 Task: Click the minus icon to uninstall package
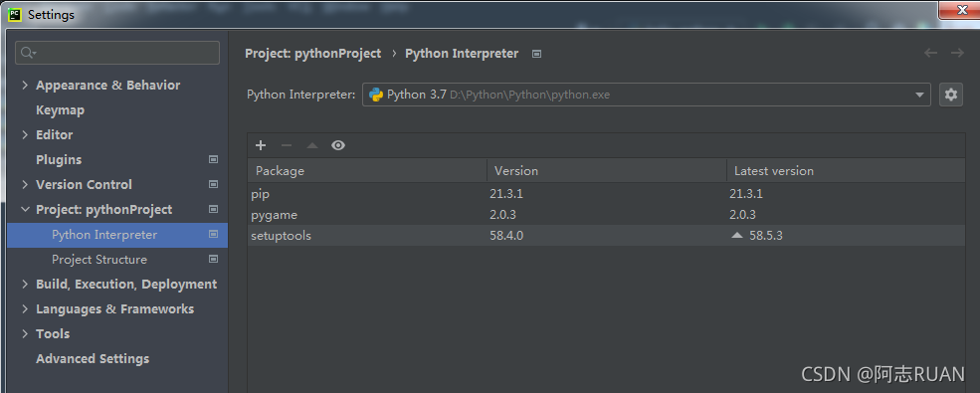pos(287,145)
